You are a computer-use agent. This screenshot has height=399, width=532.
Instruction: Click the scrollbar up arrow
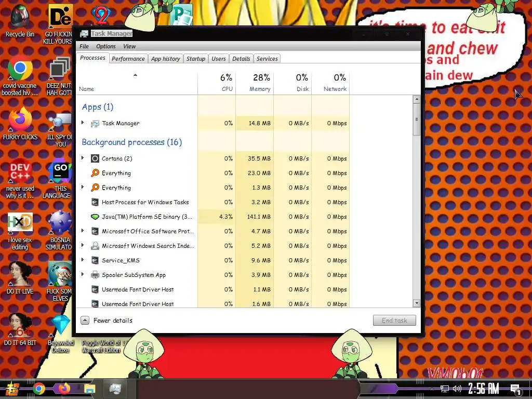(416, 99)
